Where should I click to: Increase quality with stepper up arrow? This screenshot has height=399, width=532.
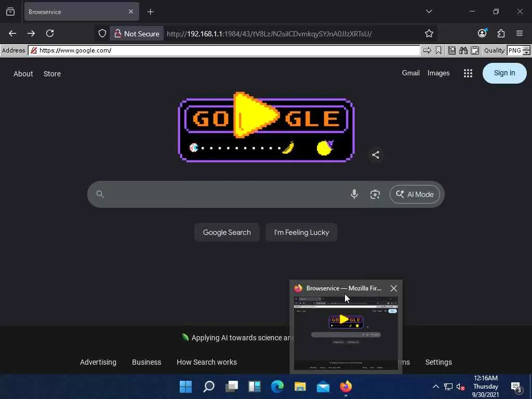click(x=526, y=48)
